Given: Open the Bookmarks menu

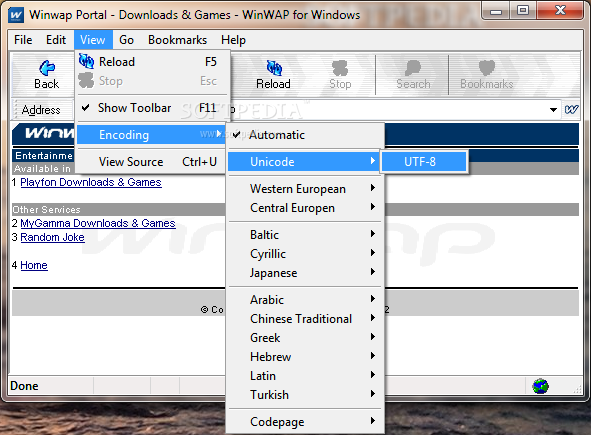Looking at the screenshot, I should coord(178,40).
